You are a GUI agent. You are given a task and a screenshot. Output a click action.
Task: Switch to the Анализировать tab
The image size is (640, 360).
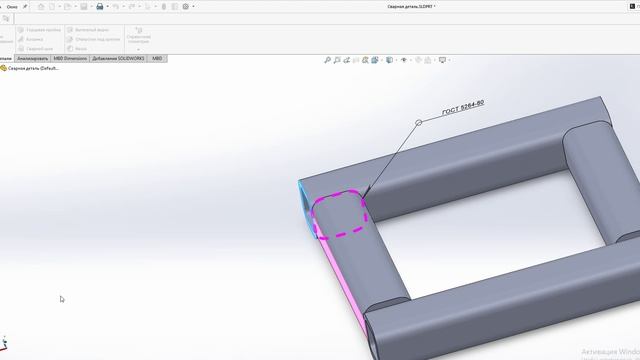[32, 59]
